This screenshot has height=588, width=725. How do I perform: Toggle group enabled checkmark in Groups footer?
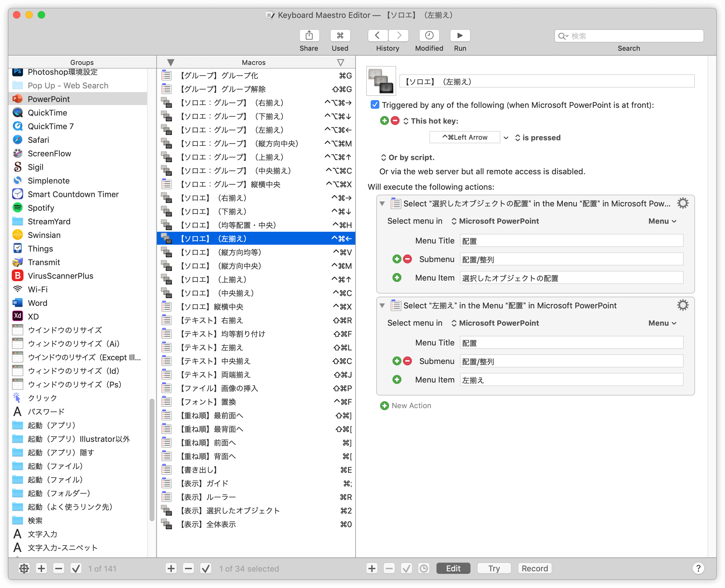point(76,568)
